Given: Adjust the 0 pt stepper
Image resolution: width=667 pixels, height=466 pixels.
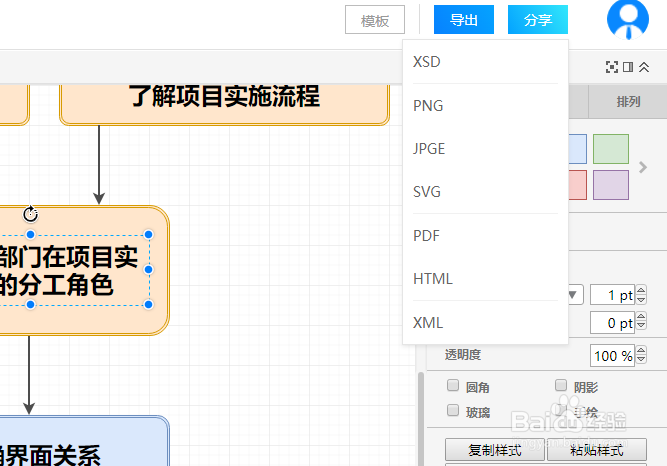Looking at the screenshot, I should 641,322.
